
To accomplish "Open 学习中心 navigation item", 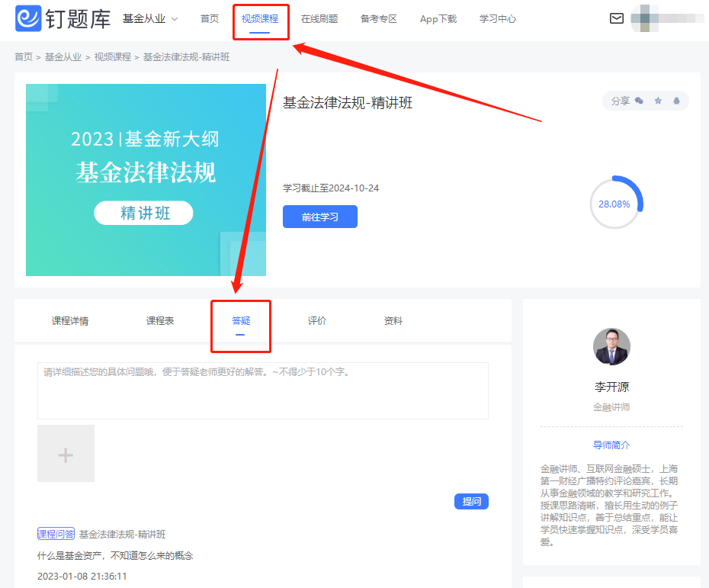I will coord(498,18).
